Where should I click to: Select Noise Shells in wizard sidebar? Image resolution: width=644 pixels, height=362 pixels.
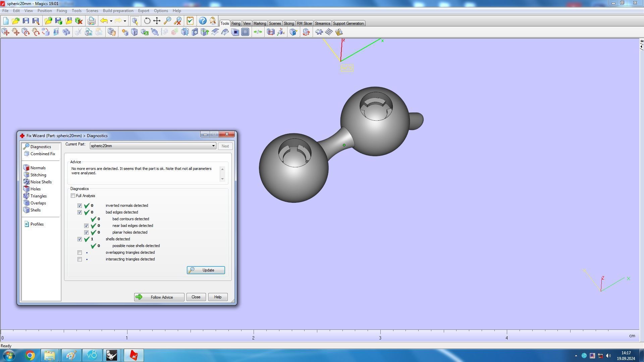(x=41, y=182)
